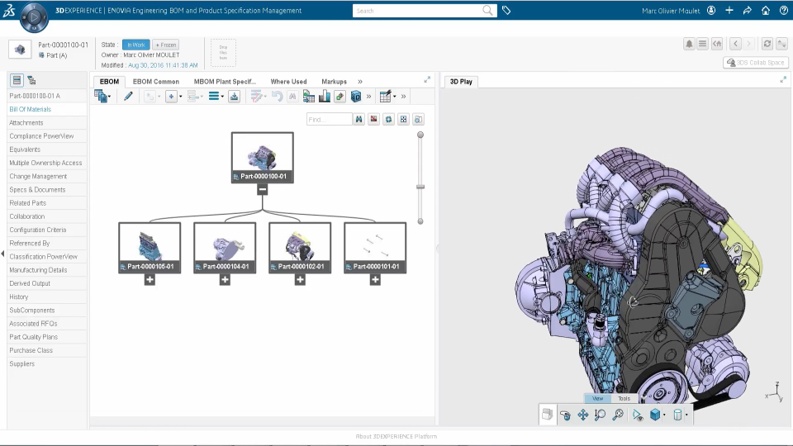The image size is (793, 446).
Task: Expand the Part-0000102-01 node
Action: coord(300,280)
